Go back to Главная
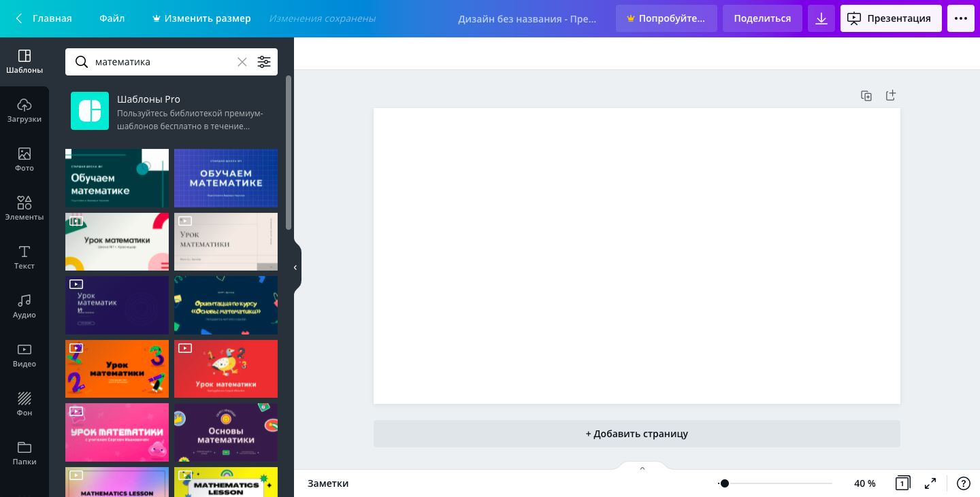 pyautogui.click(x=44, y=18)
